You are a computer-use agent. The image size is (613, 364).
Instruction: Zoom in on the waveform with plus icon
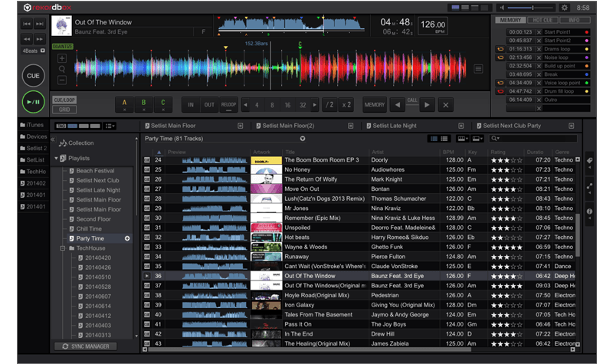click(x=61, y=58)
